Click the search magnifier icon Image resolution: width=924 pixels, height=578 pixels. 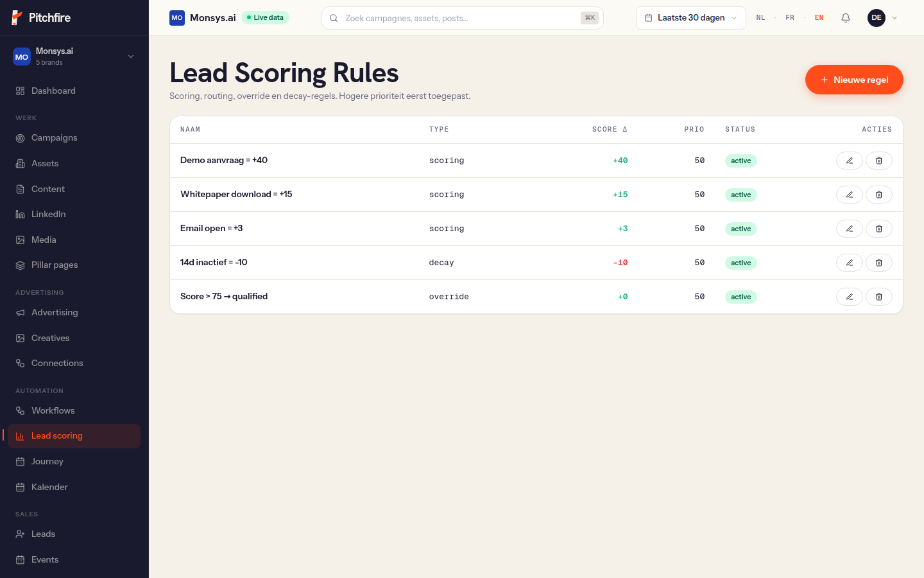(x=334, y=18)
